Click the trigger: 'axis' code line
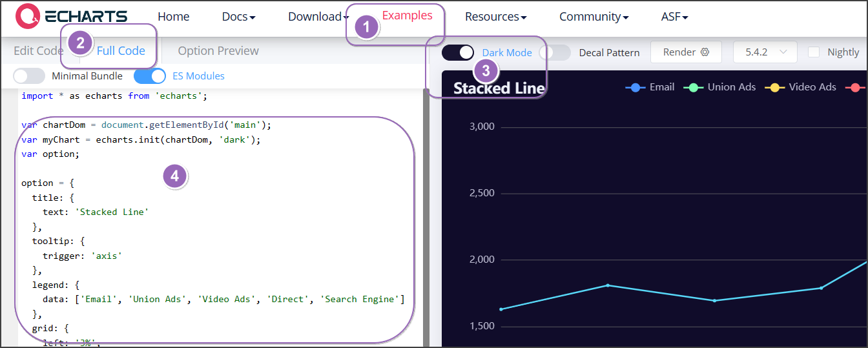868x348 pixels. click(x=82, y=256)
